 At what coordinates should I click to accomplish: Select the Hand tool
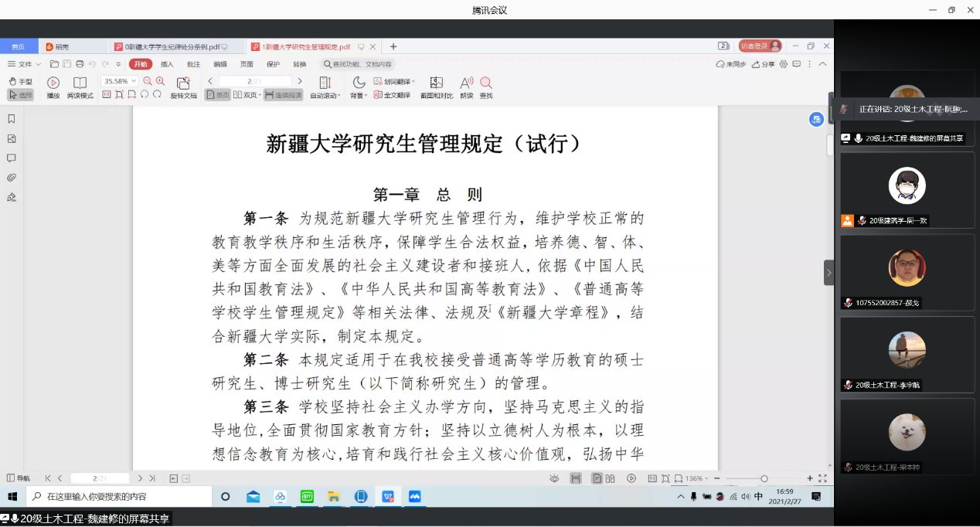point(20,81)
